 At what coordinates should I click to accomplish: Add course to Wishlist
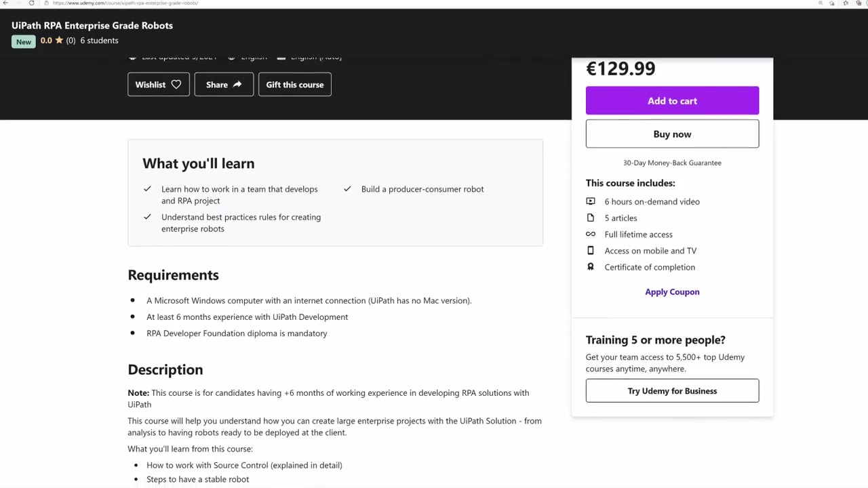pyautogui.click(x=158, y=85)
